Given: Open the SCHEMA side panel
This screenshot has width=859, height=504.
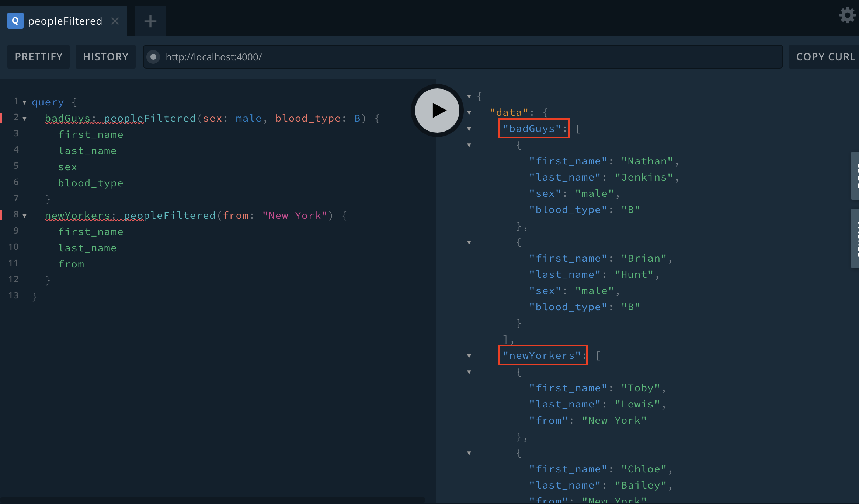Looking at the screenshot, I should click(x=855, y=238).
